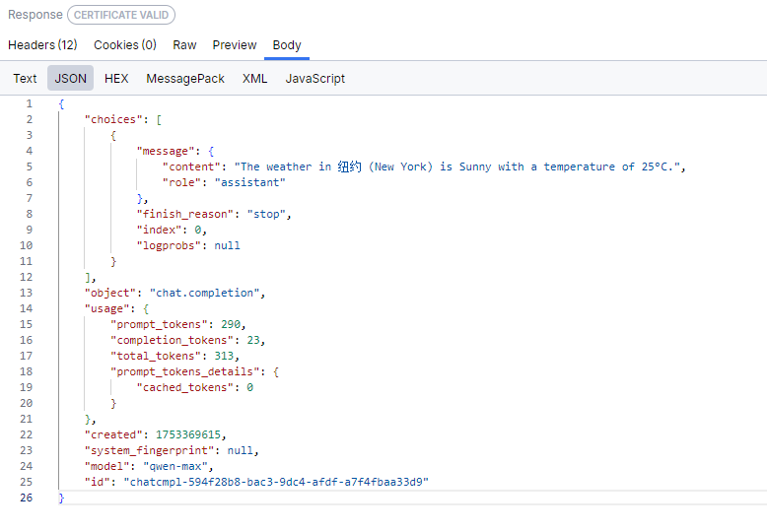Click the "total_tokens" key
767x532 pixels.
tap(156, 356)
